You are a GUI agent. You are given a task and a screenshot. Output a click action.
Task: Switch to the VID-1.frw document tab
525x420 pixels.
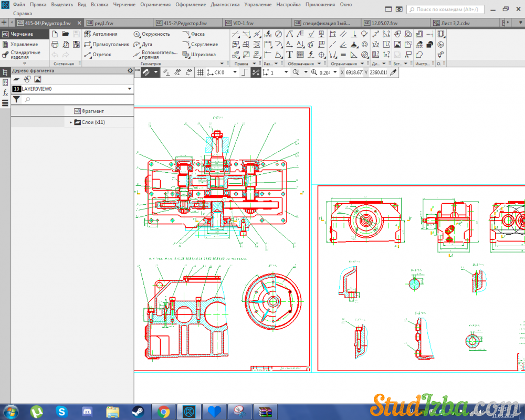tap(239, 23)
